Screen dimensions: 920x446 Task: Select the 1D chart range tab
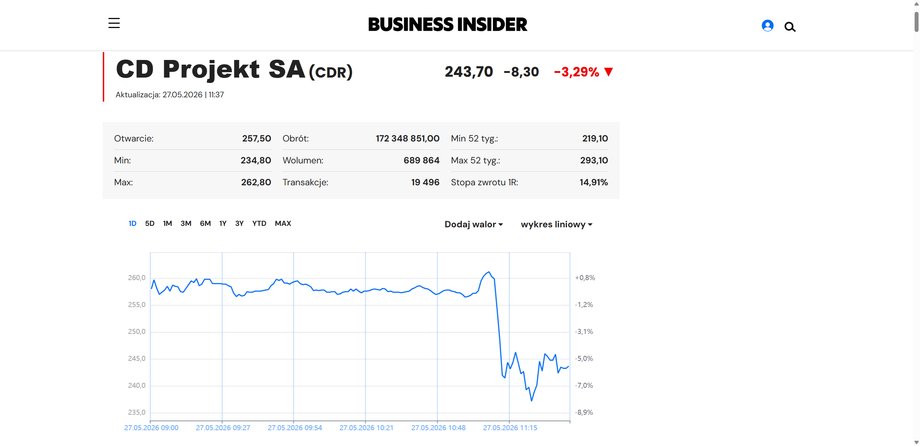coord(133,224)
